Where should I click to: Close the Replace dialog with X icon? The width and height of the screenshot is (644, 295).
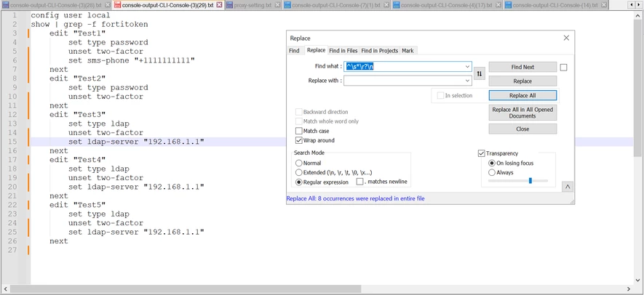click(x=566, y=38)
